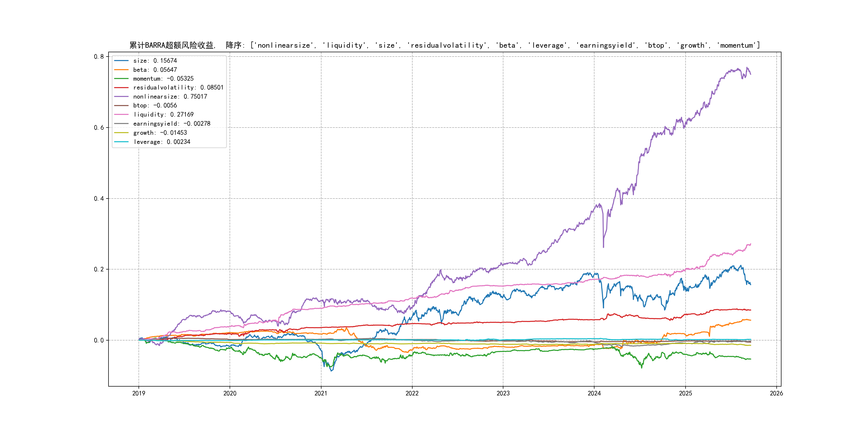868x434 pixels.
Task: Click the 2022 x-axis tick label
Action: 412,393
